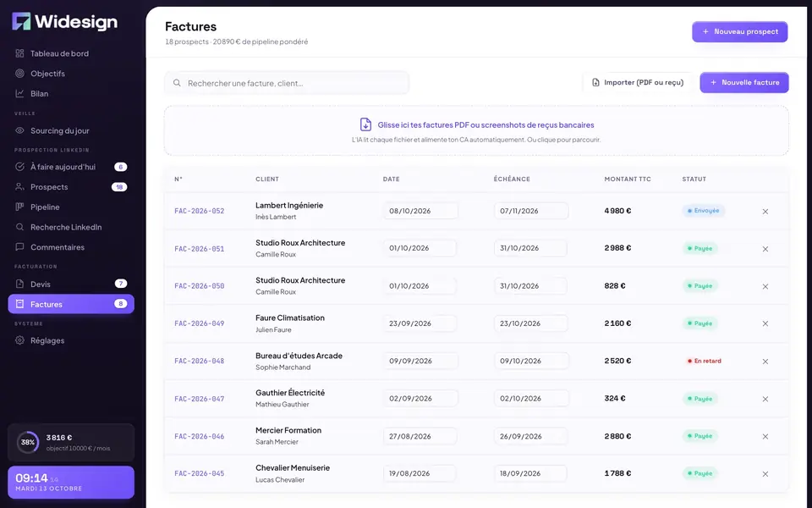Viewport: 812px width, 508px height.
Task: Create a Nouvelle facture
Action: [x=744, y=82]
